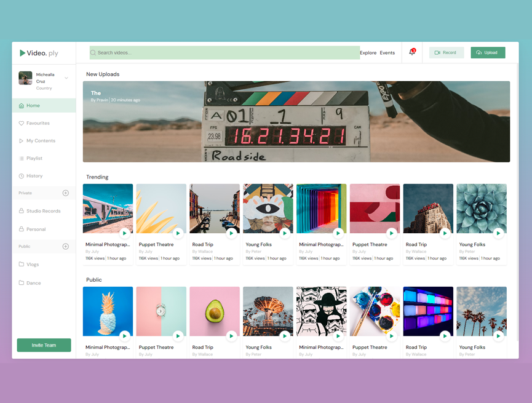Click the green Upload button
This screenshot has height=403, width=532.
pyautogui.click(x=488, y=53)
